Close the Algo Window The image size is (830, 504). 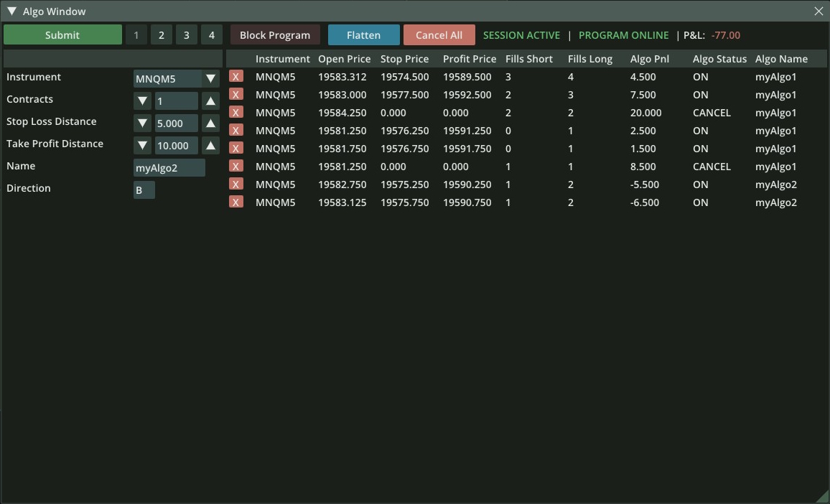click(x=819, y=11)
